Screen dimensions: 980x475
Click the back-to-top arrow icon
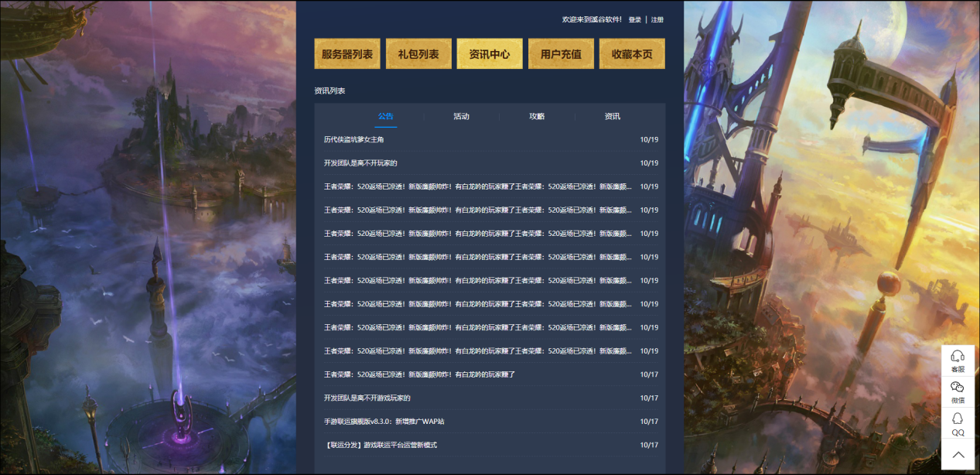coord(958,455)
